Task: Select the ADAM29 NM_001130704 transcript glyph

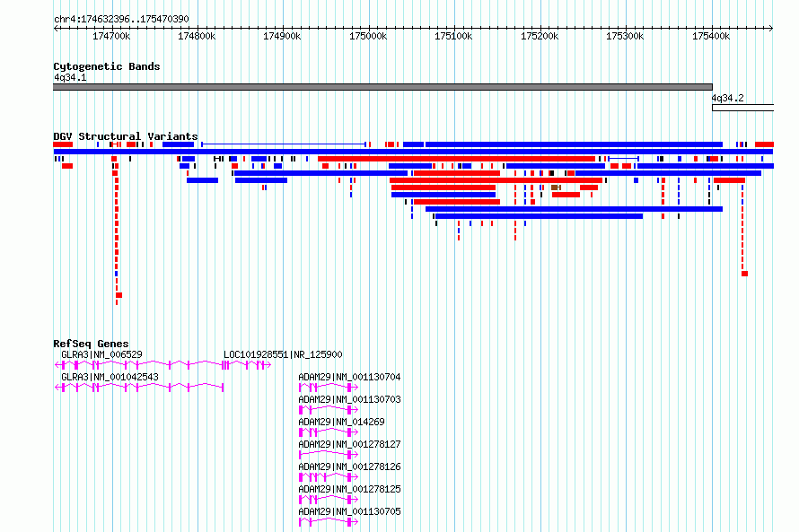Action: click(329, 388)
